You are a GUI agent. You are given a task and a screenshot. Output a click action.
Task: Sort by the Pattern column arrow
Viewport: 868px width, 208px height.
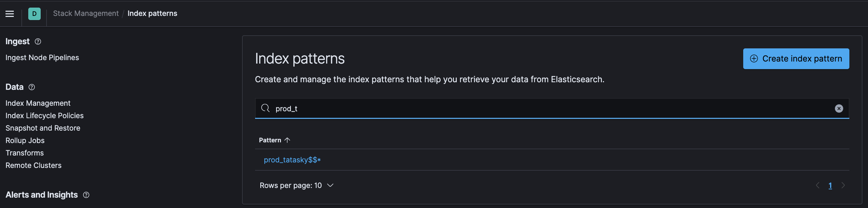click(287, 140)
